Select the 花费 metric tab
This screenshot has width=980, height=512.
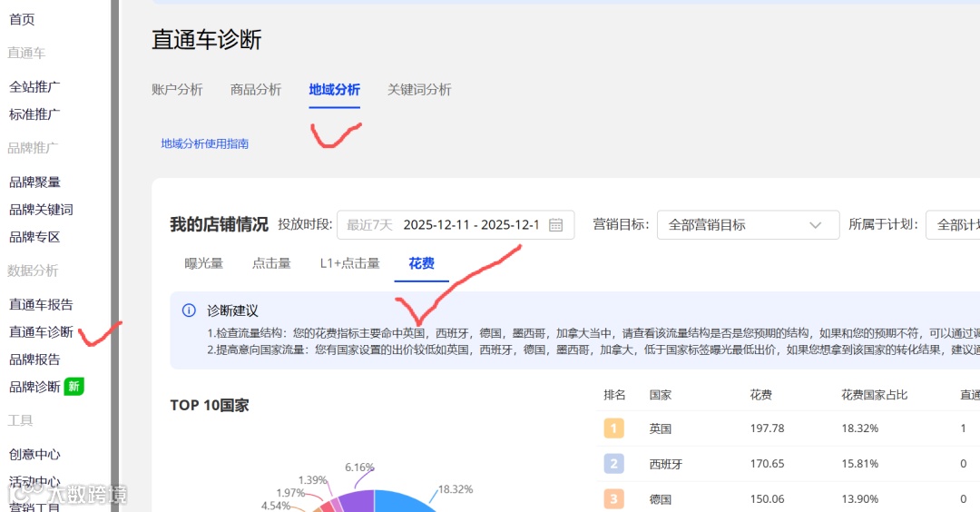pyautogui.click(x=421, y=263)
